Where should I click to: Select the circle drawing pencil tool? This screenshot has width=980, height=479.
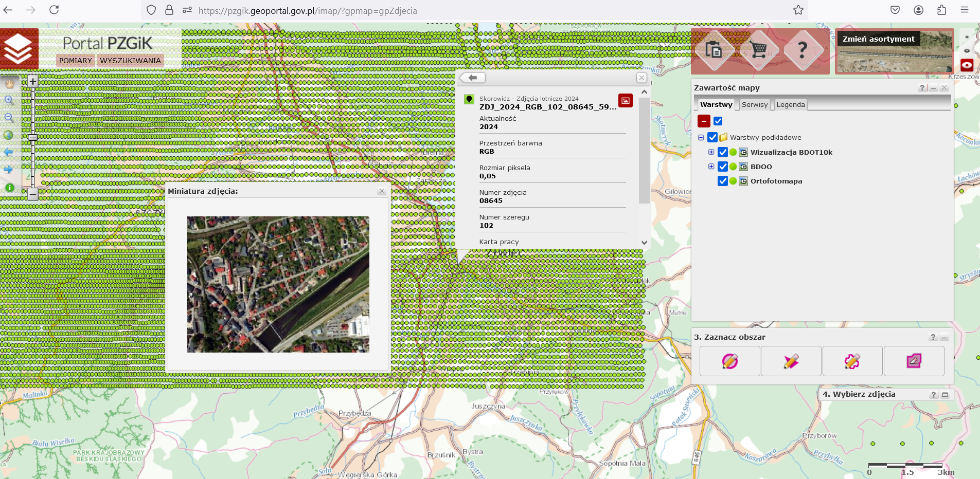tap(729, 361)
